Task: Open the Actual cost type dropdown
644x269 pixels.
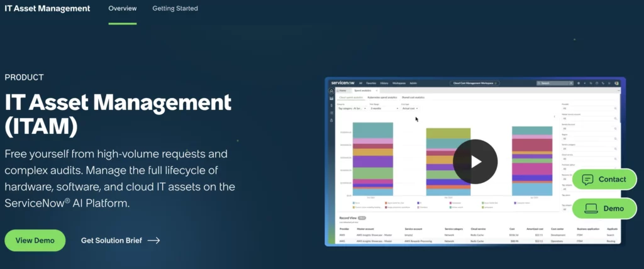Action: [x=410, y=109]
